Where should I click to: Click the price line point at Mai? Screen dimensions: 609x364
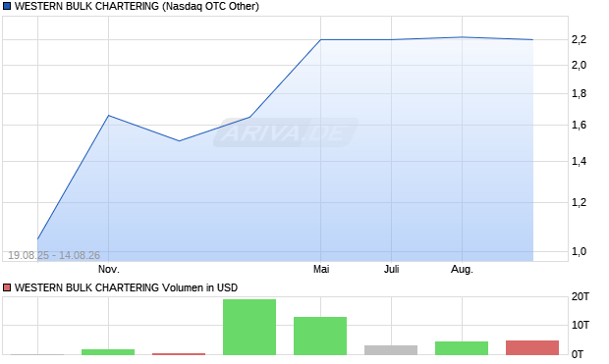click(x=320, y=39)
